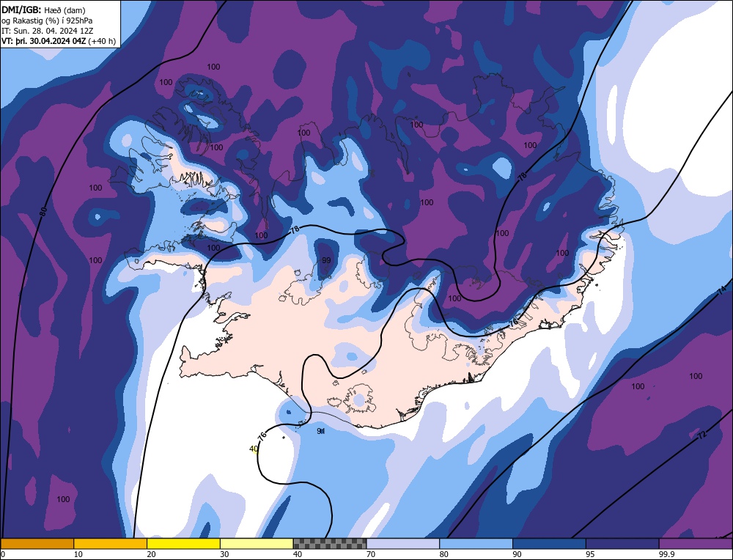This screenshot has width=733, height=560.
Task: Click the '90' legend tick label
Action: point(517,554)
